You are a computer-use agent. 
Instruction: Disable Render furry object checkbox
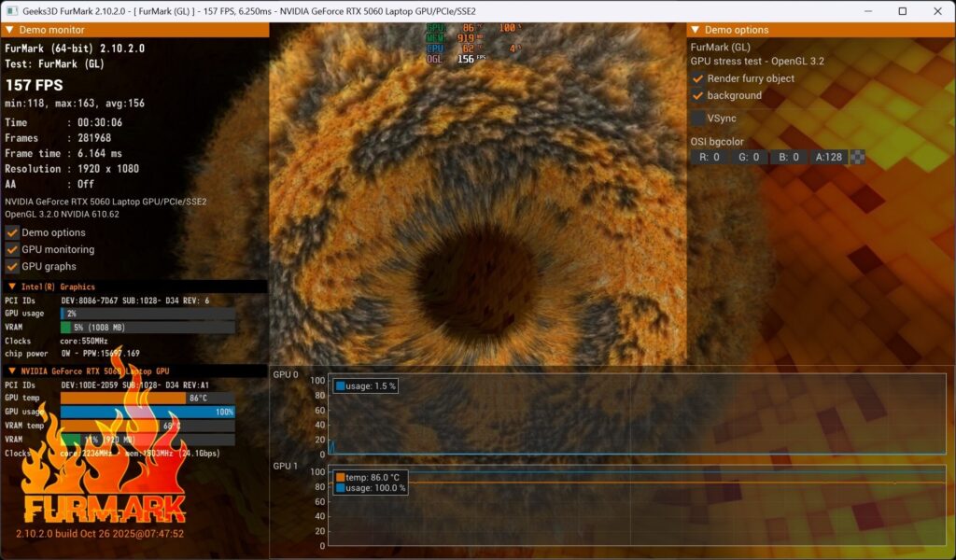[x=698, y=78]
